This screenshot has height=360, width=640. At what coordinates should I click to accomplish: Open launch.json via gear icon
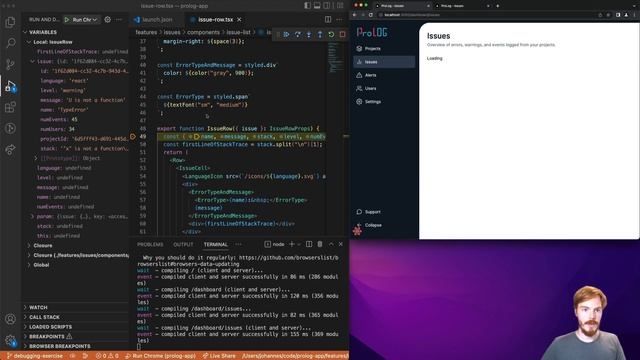coord(107,19)
